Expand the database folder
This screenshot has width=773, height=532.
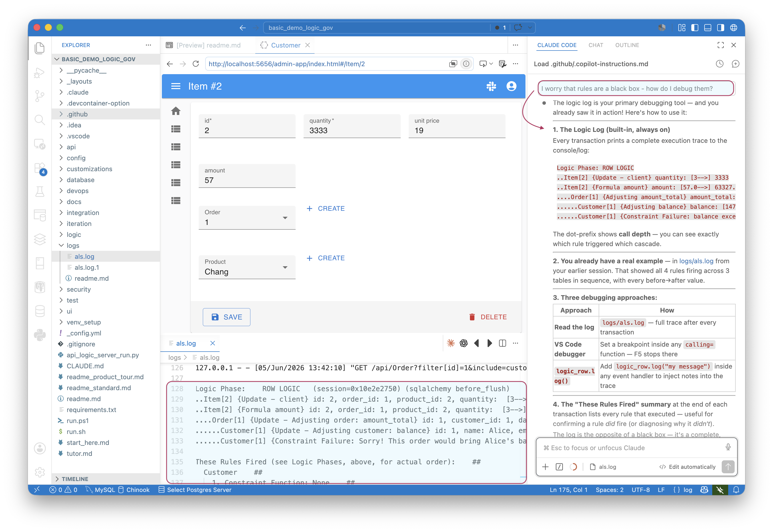point(106,180)
